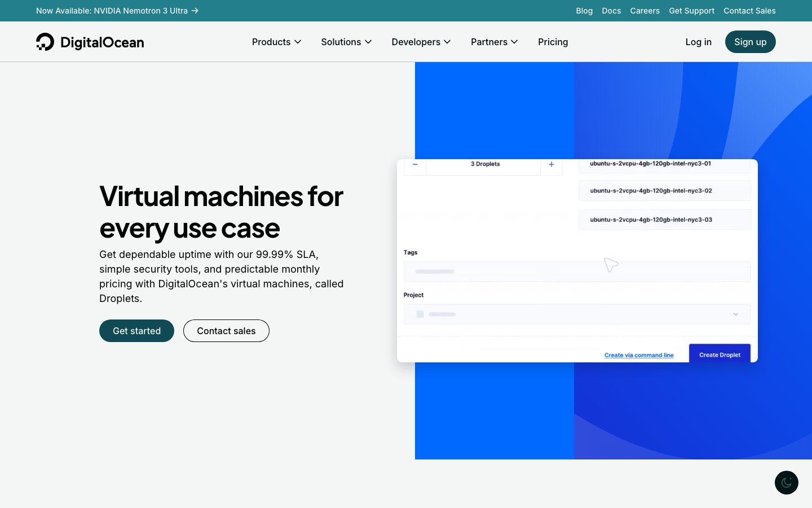Image resolution: width=812 pixels, height=508 pixels.
Task: Open Get Support link
Action: [691, 11]
